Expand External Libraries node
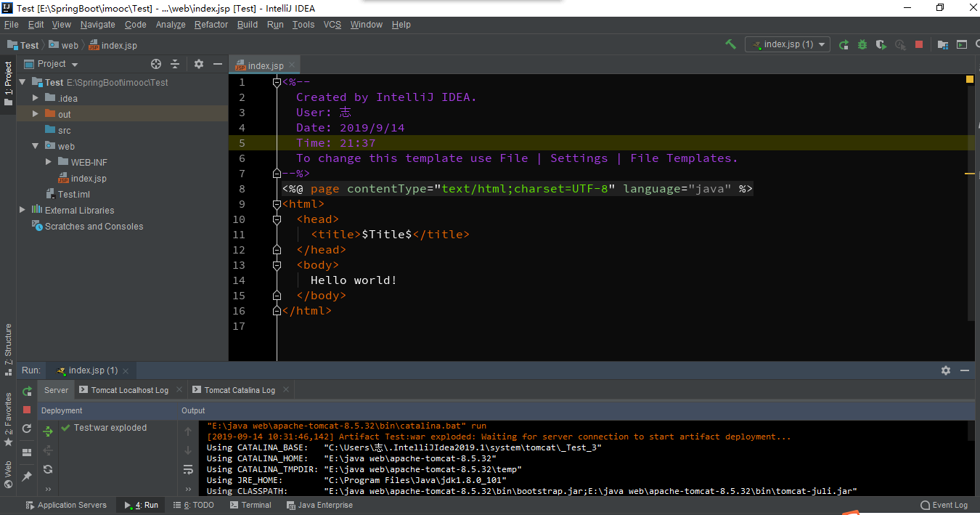The image size is (980, 515). 23,210
